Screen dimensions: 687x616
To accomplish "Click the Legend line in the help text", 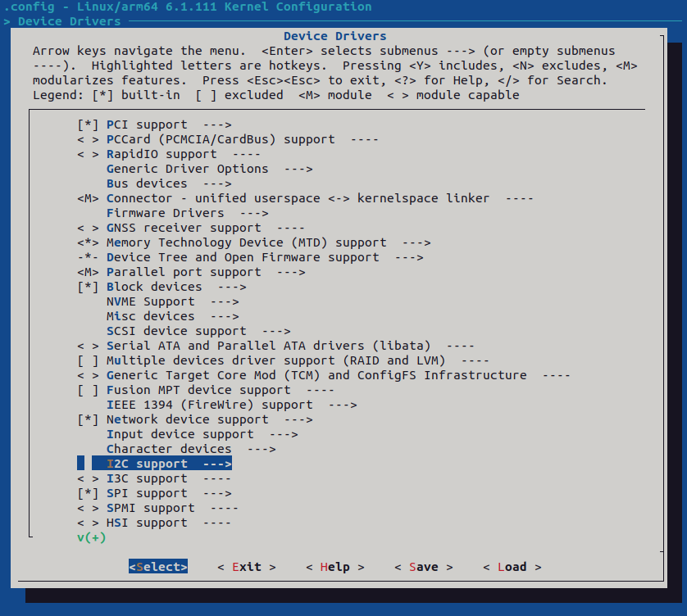I will 276,96.
